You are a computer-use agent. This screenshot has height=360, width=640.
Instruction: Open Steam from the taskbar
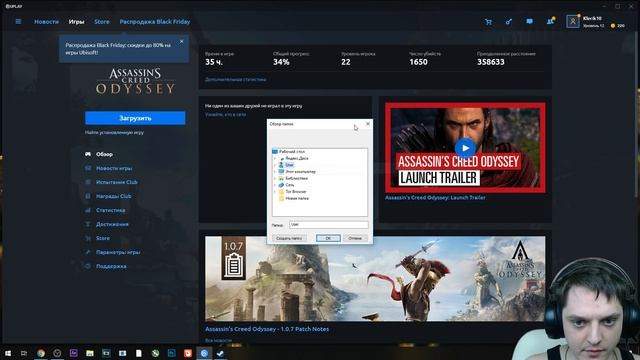(x=220, y=353)
